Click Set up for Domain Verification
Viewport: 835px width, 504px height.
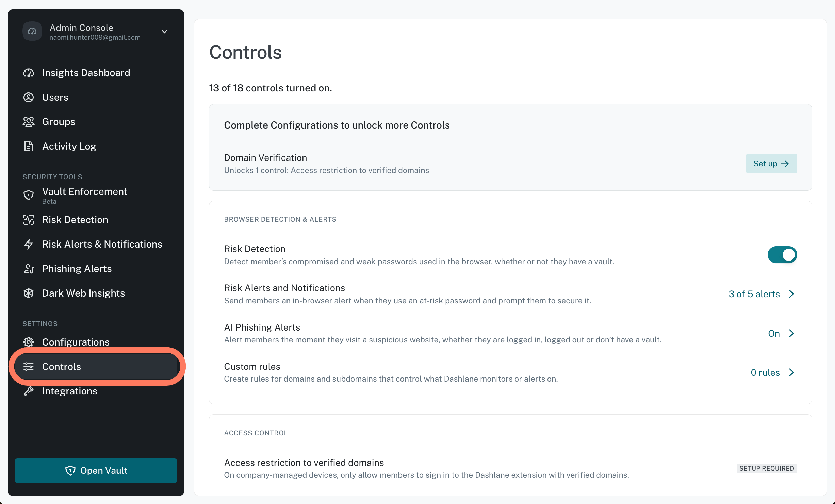771,164
